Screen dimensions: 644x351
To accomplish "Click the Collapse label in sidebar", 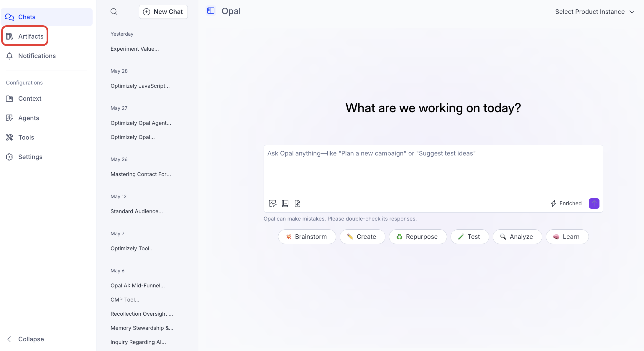I will click(x=31, y=339).
